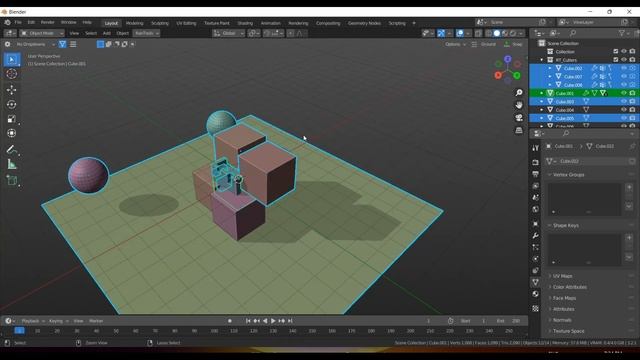Click the Blender logo menu icon
The width and height of the screenshot is (640, 360).
7,22
